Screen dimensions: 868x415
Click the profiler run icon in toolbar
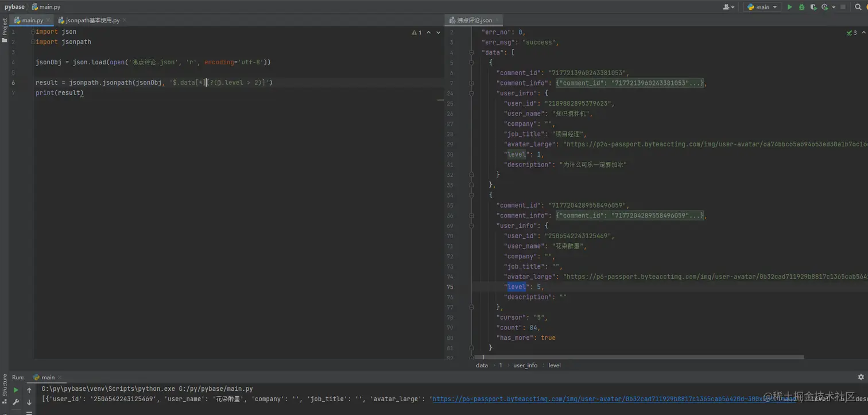[826, 7]
